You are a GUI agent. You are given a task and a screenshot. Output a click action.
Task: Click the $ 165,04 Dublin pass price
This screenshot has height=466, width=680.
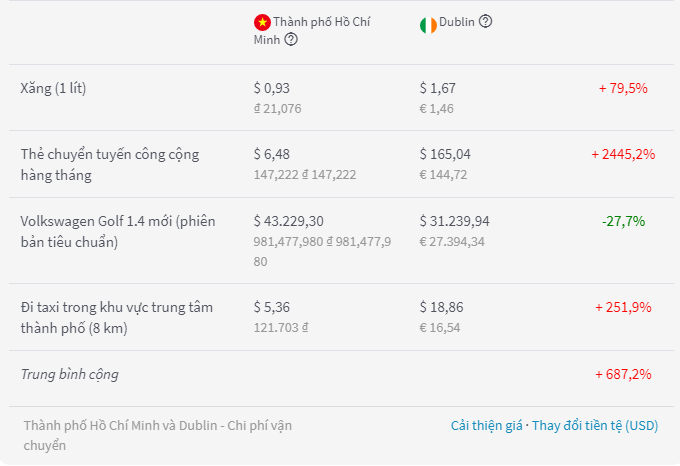[445, 154]
